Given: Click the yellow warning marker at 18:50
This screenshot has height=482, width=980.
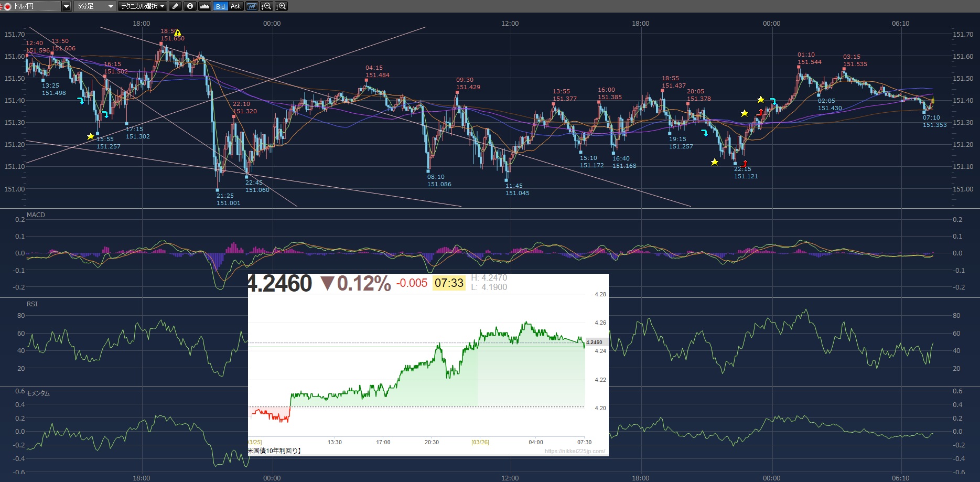Looking at the screenshot, I should 178,33.
